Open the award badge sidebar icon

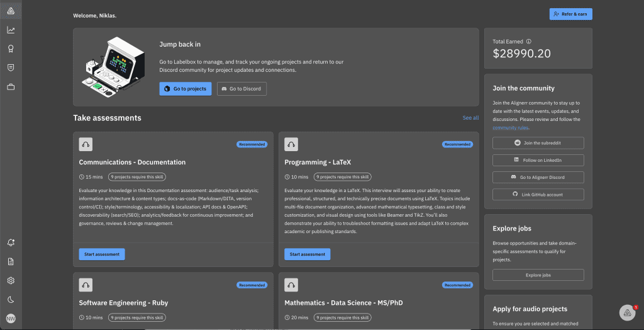pos(11,48)
